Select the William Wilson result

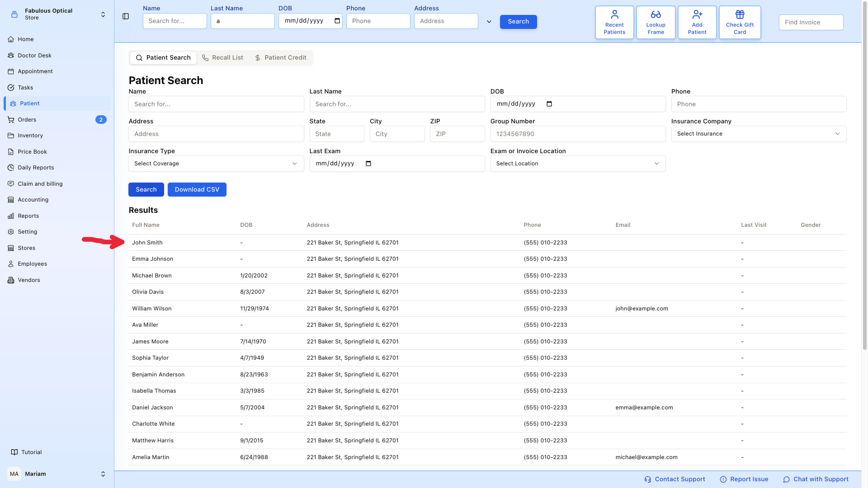click(487, 309)
